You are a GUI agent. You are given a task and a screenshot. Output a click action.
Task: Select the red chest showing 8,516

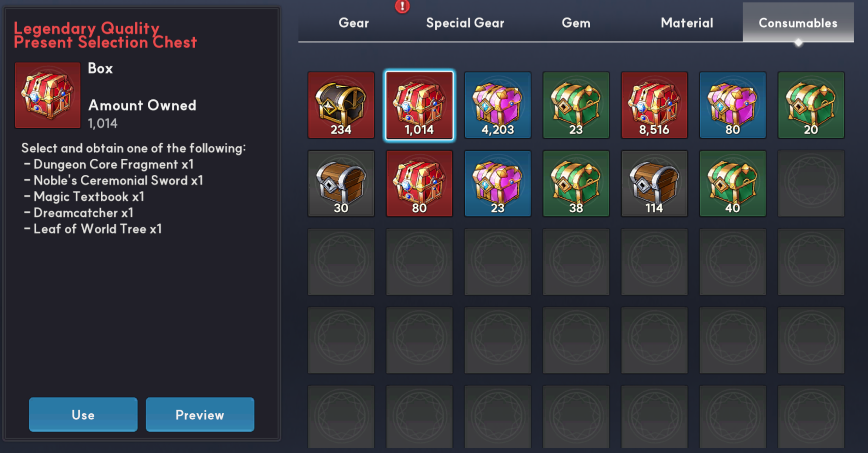[x=654, y=105]
